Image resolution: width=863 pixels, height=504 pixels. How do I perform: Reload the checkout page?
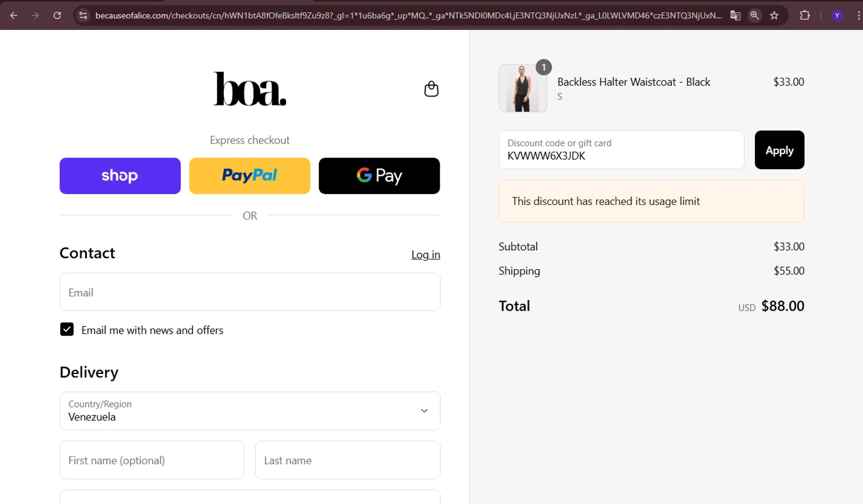click(x=57, y=16)
